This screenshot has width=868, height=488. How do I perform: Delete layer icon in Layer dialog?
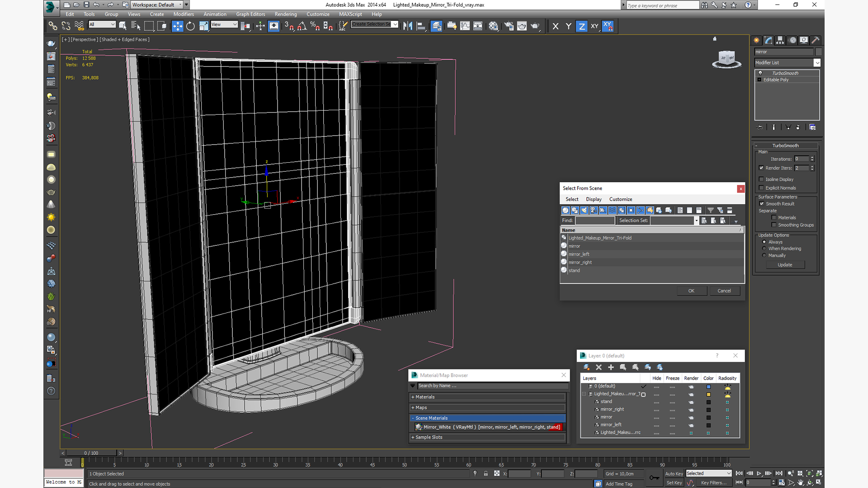599,367
